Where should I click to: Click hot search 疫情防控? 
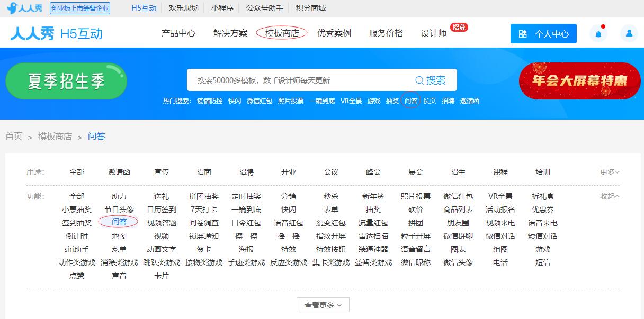click(x=210, y=101)
